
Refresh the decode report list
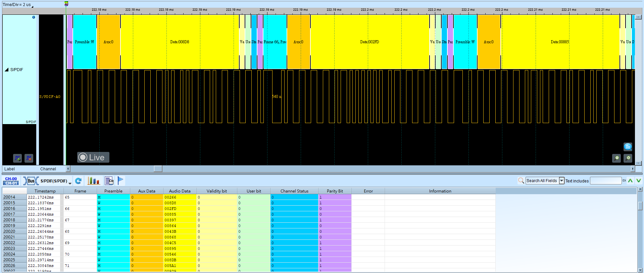tap(79, 181)
